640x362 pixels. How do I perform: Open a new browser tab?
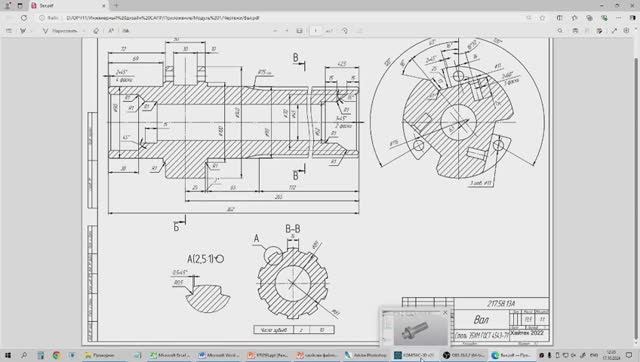(116, 6)
